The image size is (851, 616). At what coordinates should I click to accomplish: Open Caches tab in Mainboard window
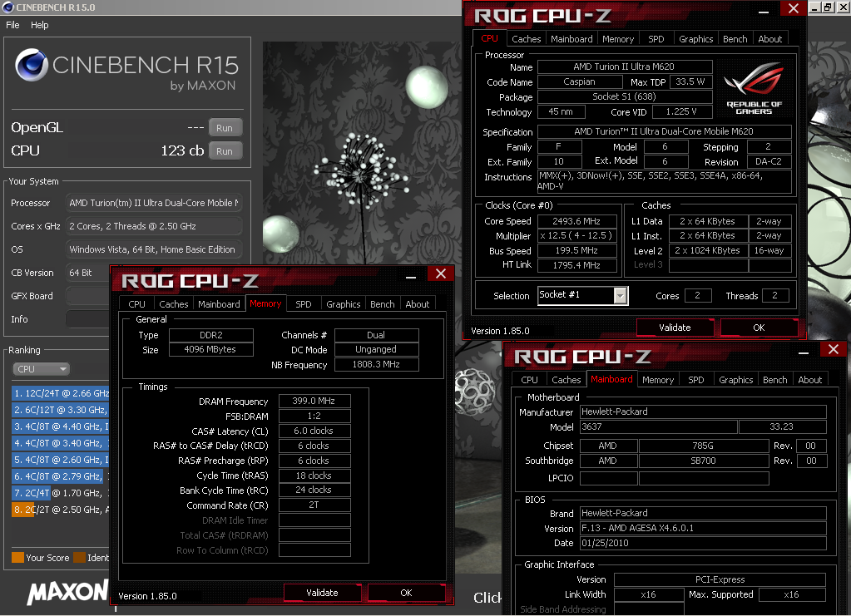pos(566,380)
